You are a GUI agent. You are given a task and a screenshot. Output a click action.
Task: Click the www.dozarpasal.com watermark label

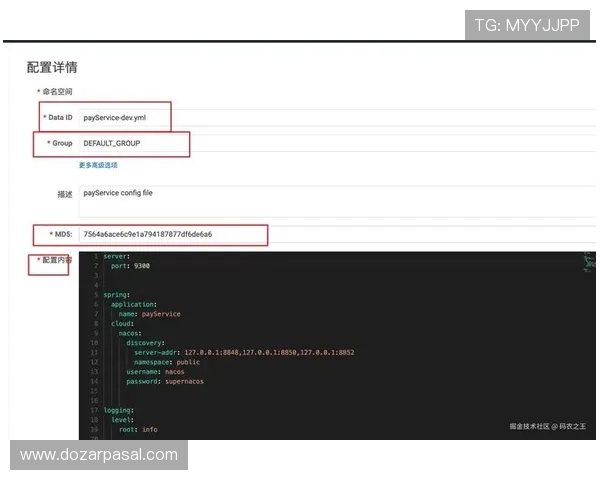99,455
